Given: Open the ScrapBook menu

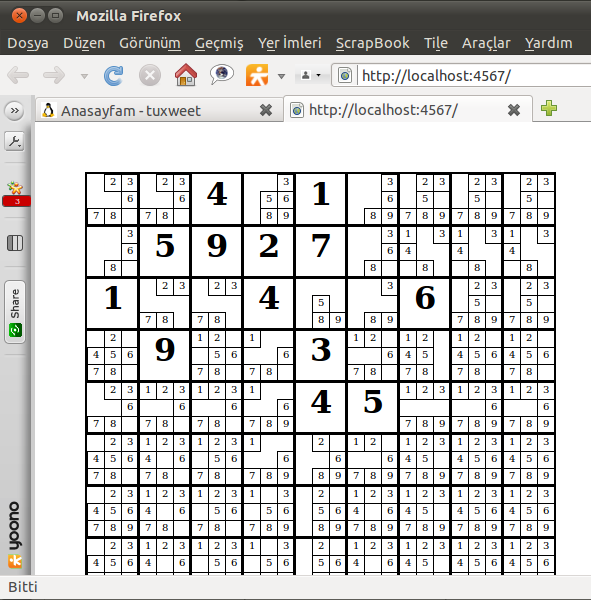Looking at the screenshot, I should 372,43.
